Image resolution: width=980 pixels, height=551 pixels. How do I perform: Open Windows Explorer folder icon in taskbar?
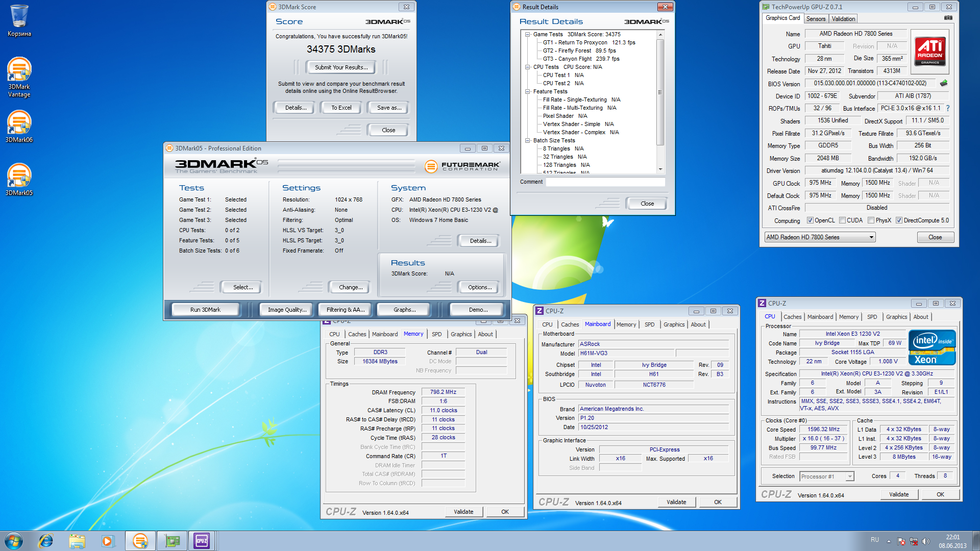pyautogui.click(x=77, y=541)
